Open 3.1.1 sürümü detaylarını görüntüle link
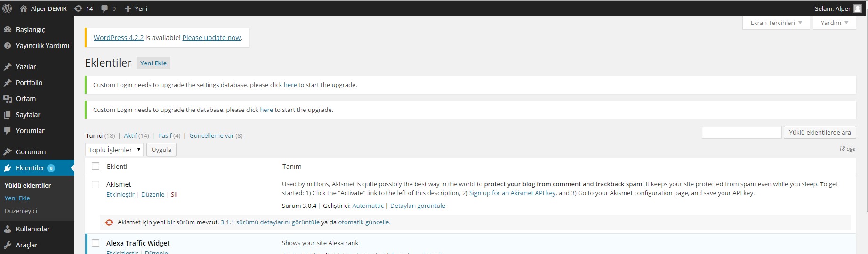 coord(270,222)
